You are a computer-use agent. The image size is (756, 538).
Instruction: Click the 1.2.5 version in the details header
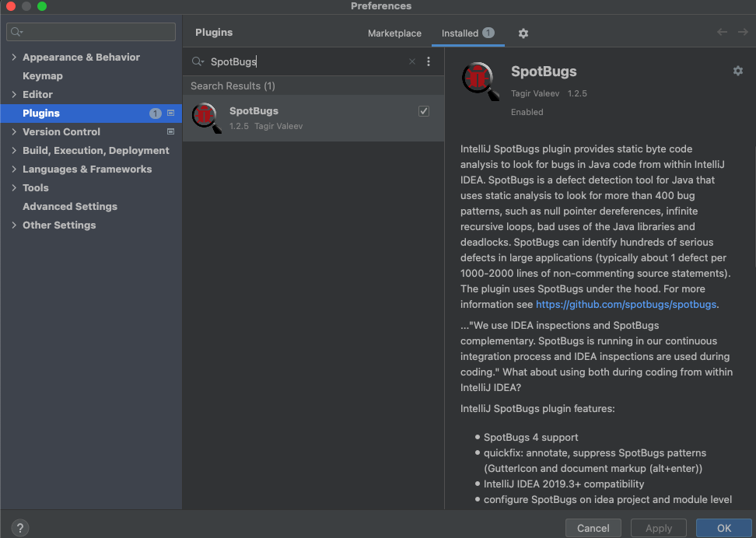[x=577, y=93]
